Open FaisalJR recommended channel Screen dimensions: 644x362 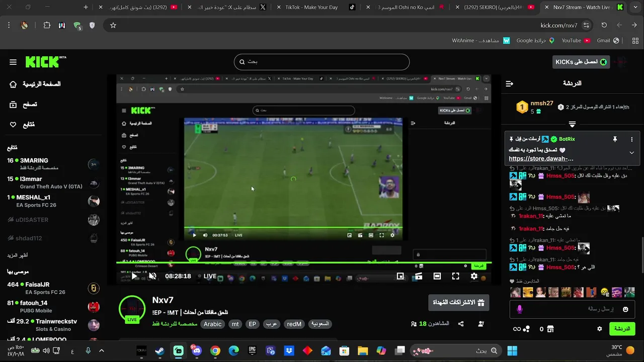[x=53, y=288]
